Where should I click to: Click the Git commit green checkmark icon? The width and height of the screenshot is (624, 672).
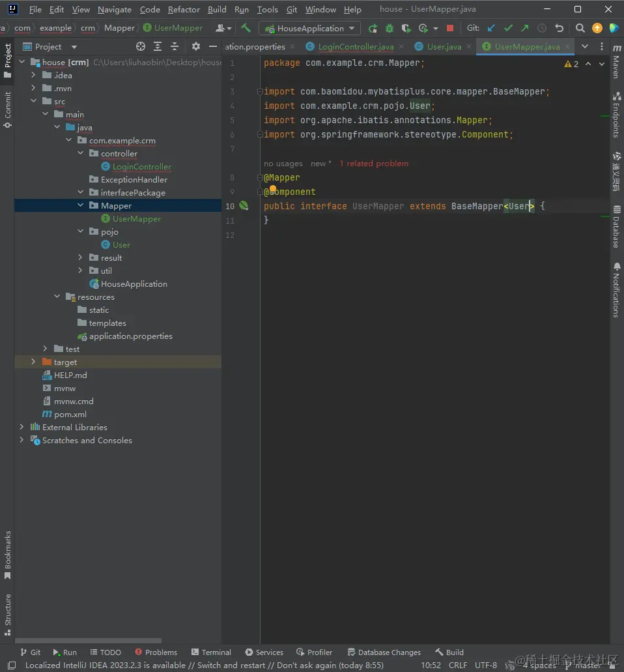[x=508, y=28]
